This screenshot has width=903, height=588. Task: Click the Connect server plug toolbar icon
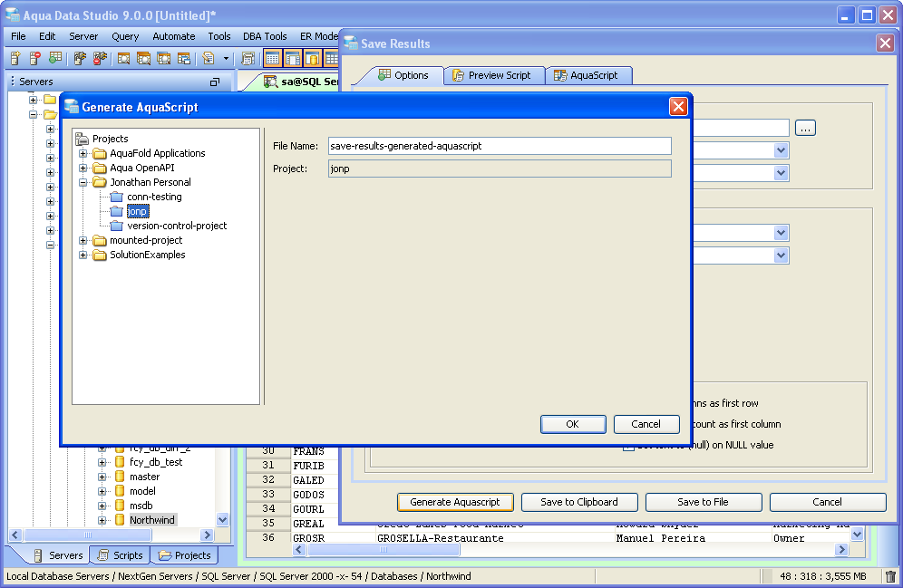80,58
